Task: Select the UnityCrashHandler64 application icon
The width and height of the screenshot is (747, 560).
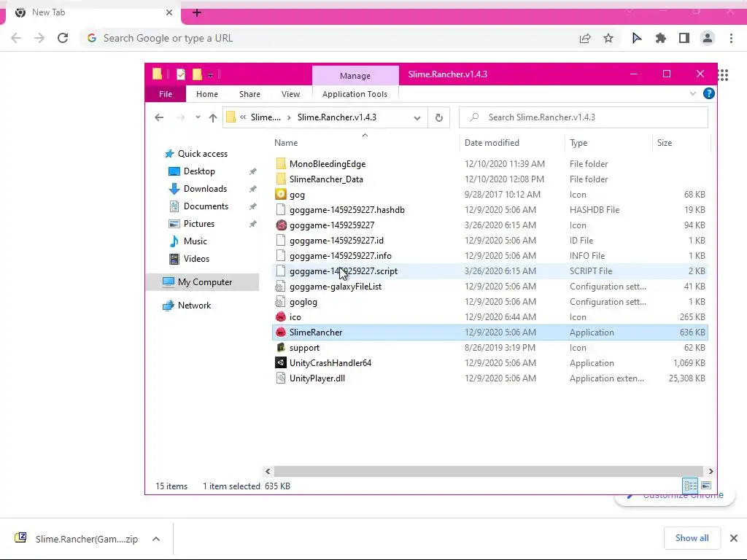Action: (281, 363)
